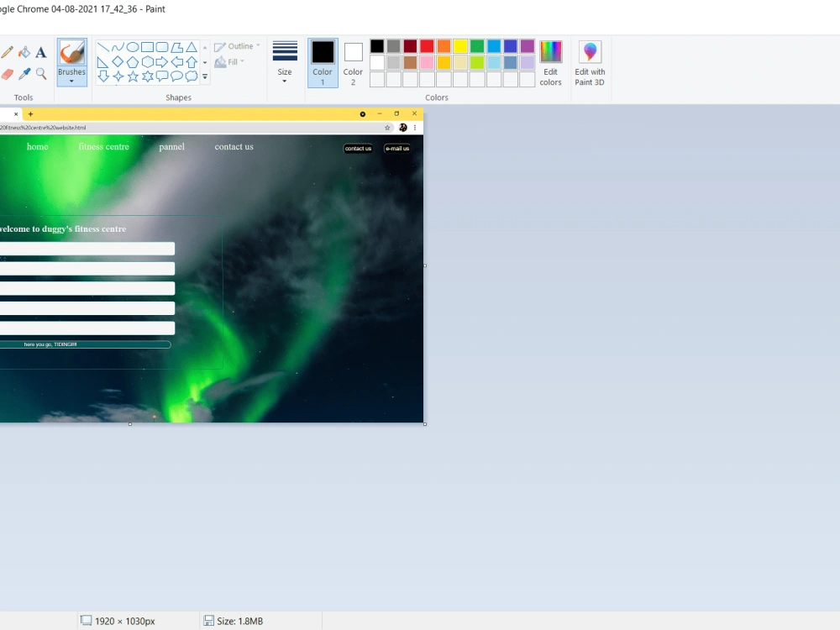The width and height of the screenshot is (840, 630).
Task: Open the Brushes dropdown arrow
Action: pyautogui.click(x=71, y=81)
